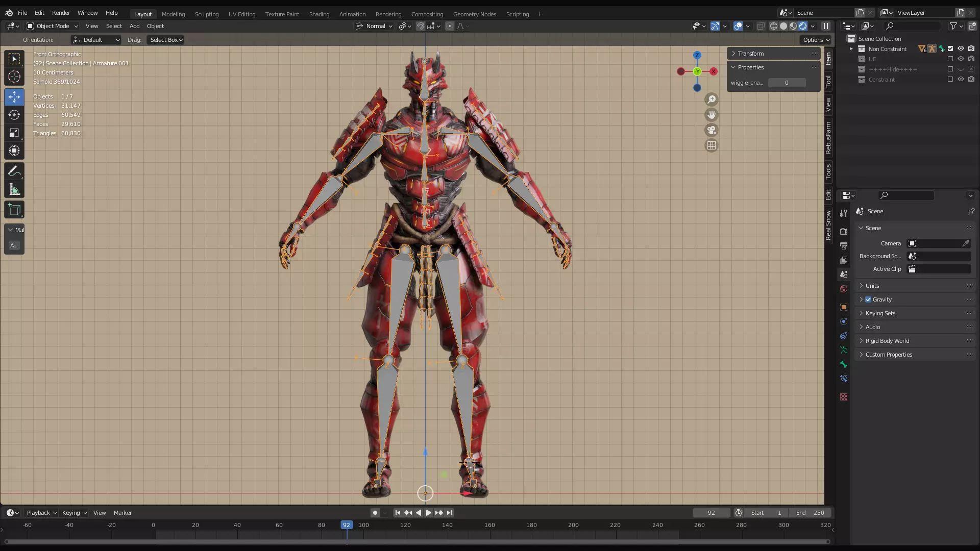This screenshot has height=551, width=980.
Task: Toggle eye visibility of UE collection
Action: coord(961,59)
